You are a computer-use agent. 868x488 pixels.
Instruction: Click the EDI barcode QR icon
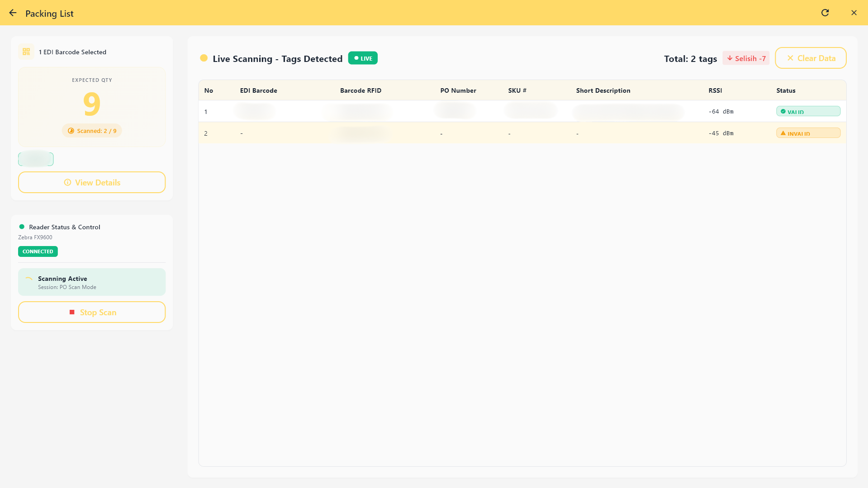(26, 52)
